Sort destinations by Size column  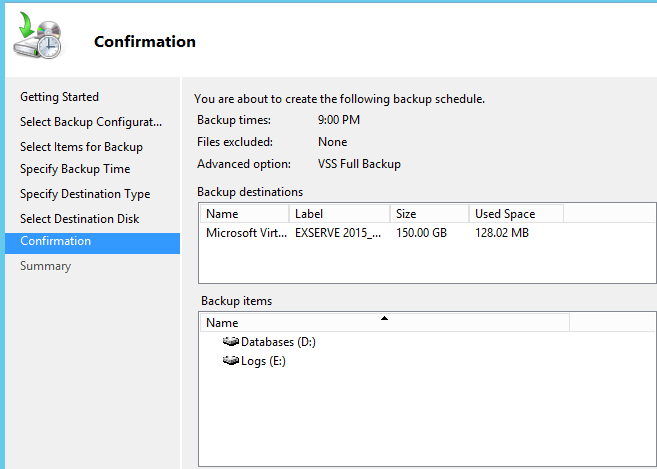click(429, 214)
